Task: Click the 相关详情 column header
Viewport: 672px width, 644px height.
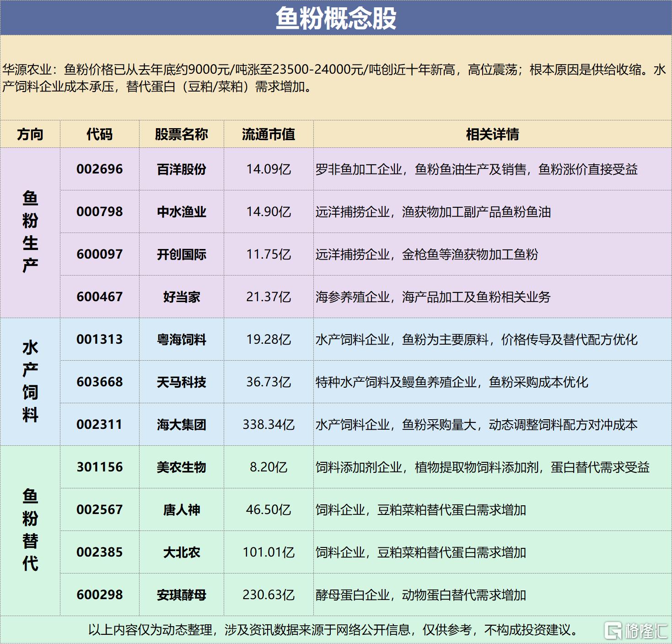Action: (x=493, y=134)
